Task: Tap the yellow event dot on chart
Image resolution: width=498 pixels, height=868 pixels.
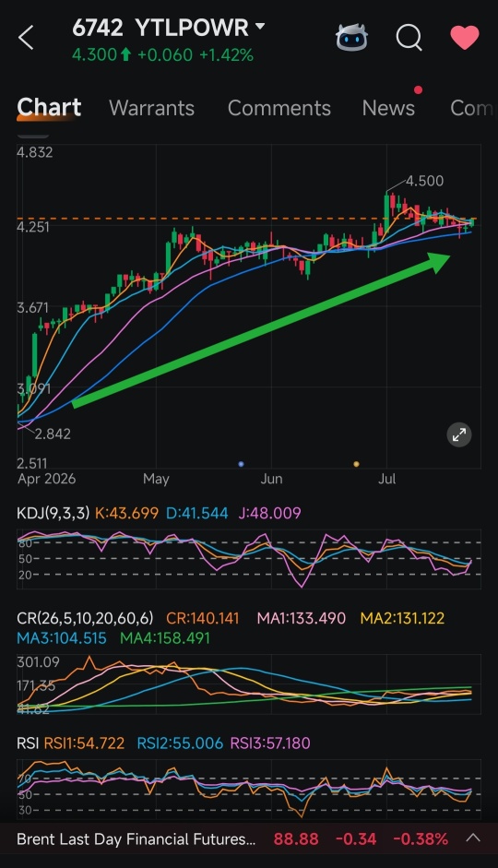Action: [356, 464]
